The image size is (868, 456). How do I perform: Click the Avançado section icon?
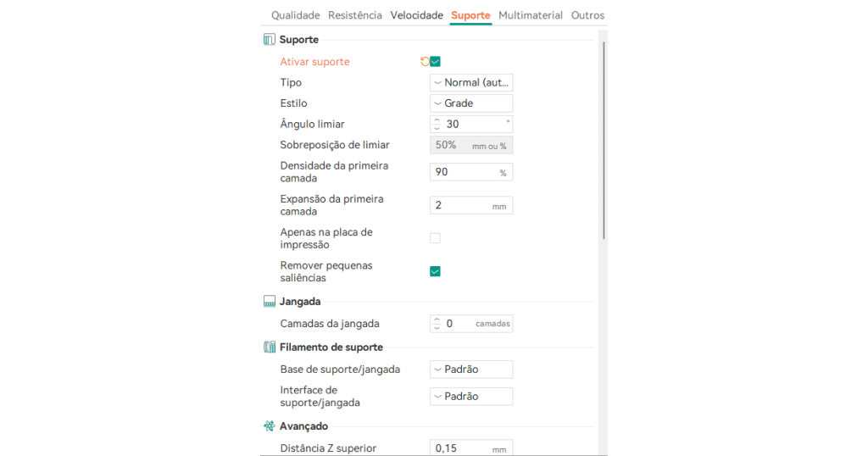tap(269, 425)
